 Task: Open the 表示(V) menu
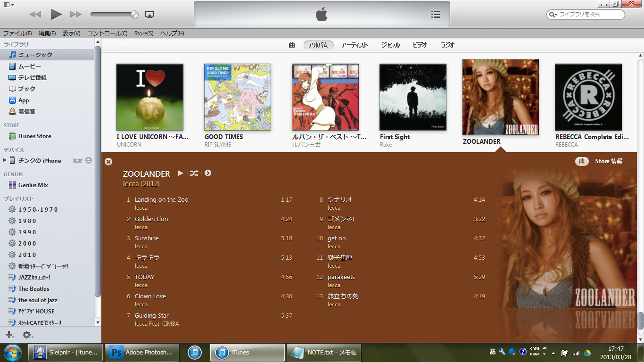click(72, 33)
